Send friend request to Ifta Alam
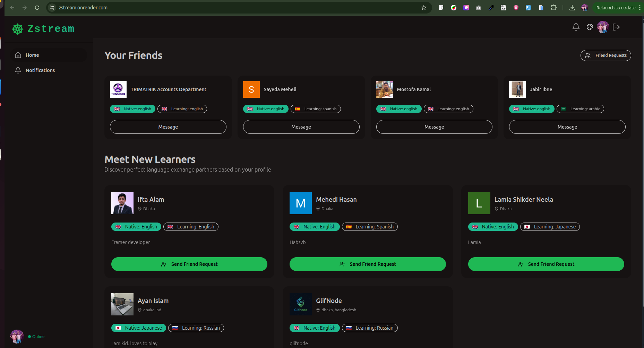The image size is (644, 348). [x=189, y=264]
